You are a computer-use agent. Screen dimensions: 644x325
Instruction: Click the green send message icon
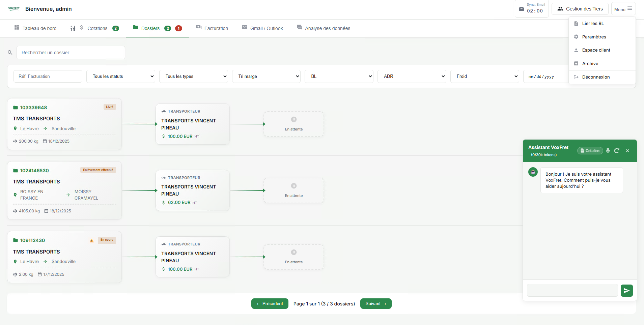point(626,290)
